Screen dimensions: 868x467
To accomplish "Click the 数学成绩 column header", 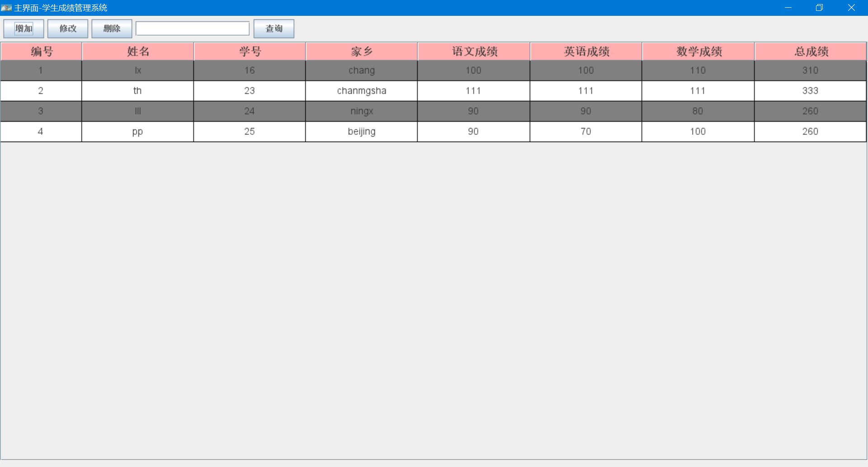I will point(698,52).
